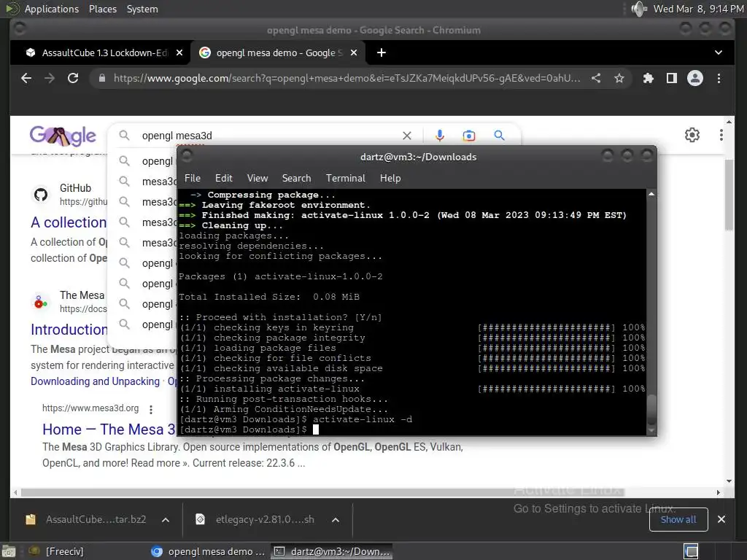
Task: Click the volume speaker icon in the panel
Action: tap(639, 9)
